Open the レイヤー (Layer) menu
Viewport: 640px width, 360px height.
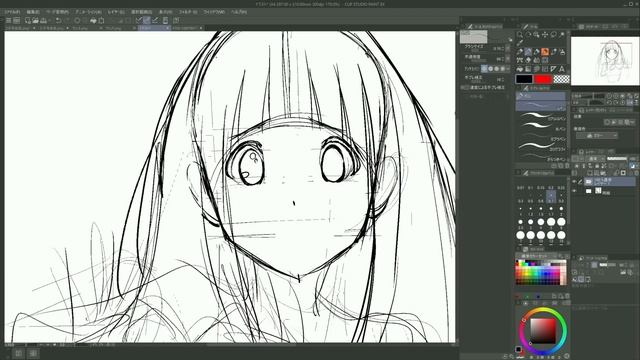pos(116,12)
